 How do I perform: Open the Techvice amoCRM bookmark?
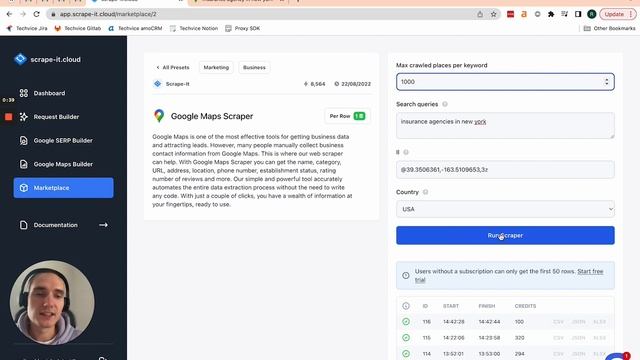pos(135,28)
